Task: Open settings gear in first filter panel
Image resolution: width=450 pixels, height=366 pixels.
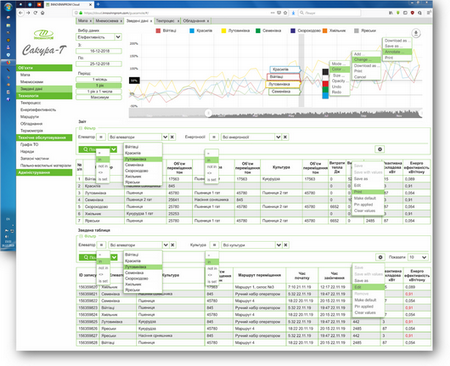Action: pos(380,149)
